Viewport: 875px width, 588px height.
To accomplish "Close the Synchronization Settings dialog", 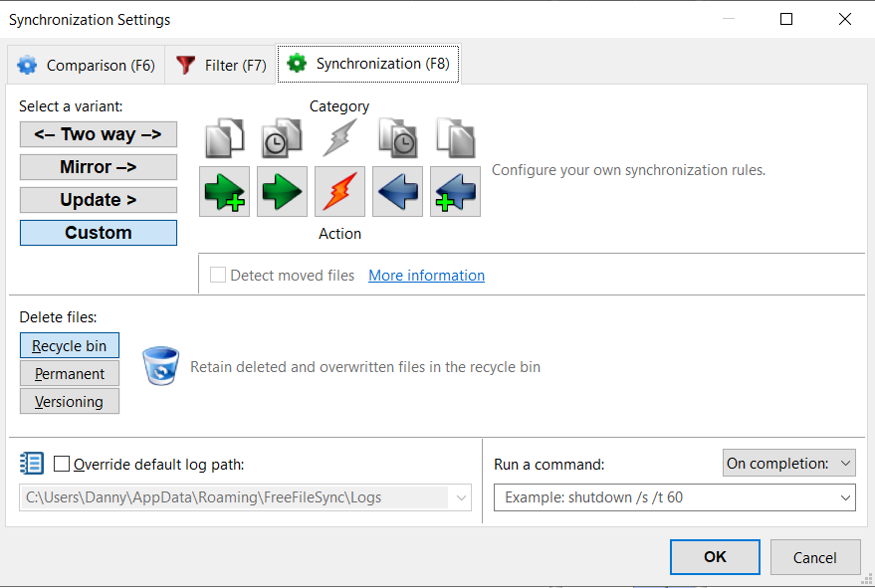I will pos(845,19).
